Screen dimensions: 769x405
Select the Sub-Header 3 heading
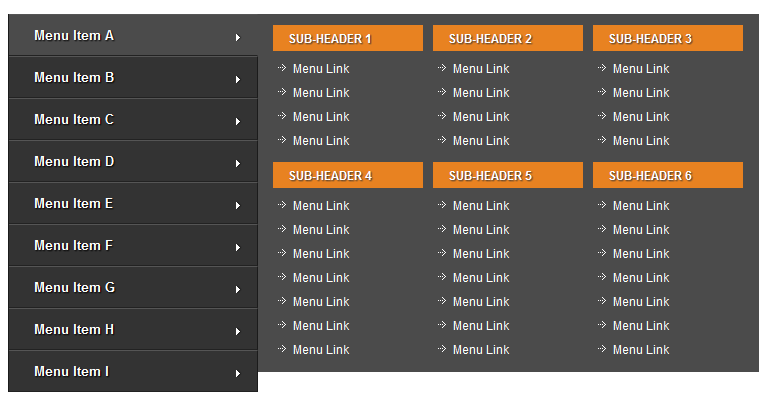coord(667,39)
